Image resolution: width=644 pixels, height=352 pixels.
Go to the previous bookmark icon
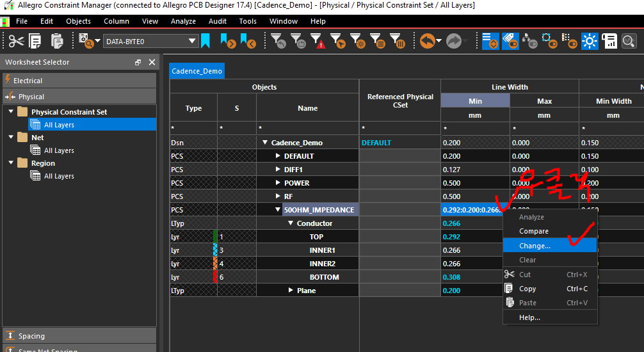point(248,41)
